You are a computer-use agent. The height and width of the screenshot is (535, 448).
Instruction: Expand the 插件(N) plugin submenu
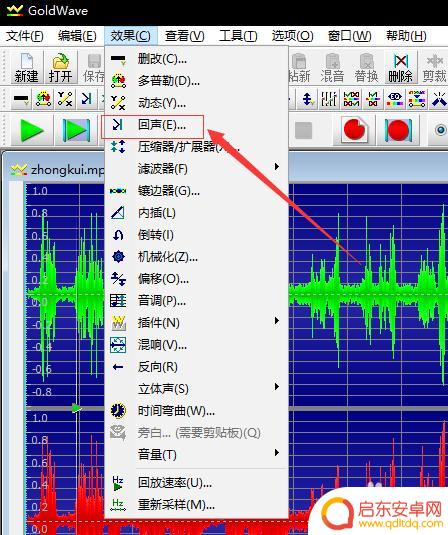coord(196,323)
